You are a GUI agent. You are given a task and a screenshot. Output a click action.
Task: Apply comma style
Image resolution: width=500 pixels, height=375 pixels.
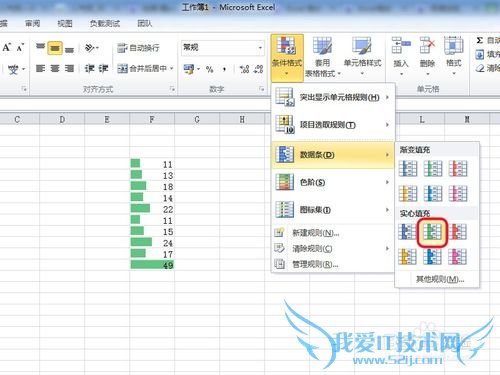point(224,69)
